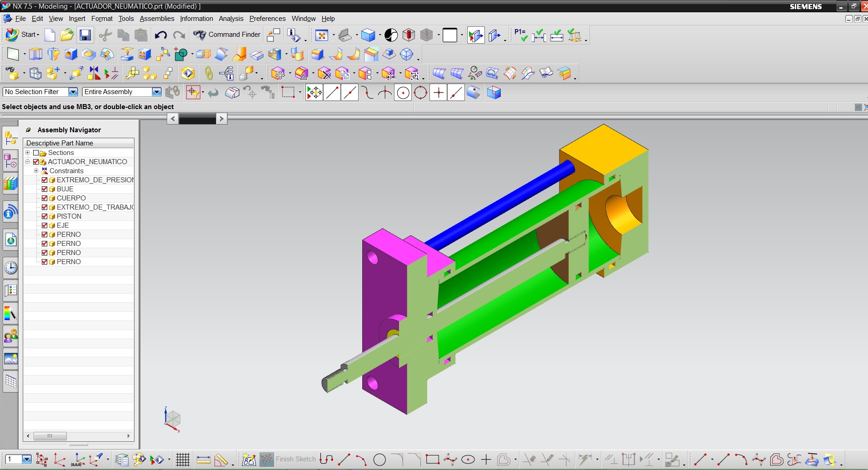
Task: Click the left arrow above the viewport
Action: click(x=173, y=119)
